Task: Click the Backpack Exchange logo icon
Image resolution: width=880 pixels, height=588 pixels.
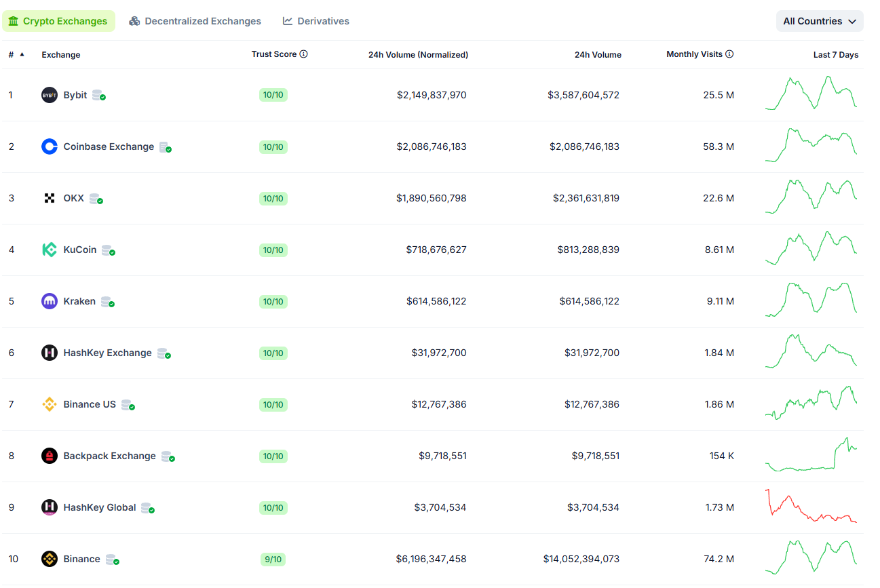Action: pos(50,456)
